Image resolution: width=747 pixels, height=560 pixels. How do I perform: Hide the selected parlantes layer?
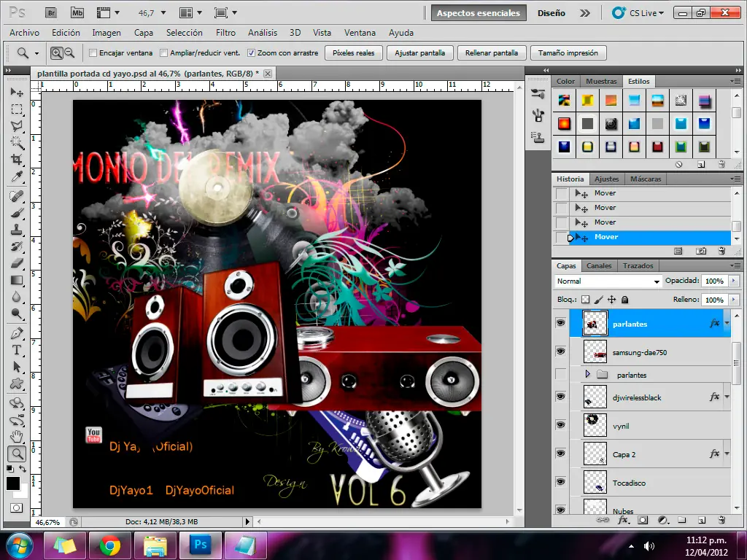(x=561, y=323)
